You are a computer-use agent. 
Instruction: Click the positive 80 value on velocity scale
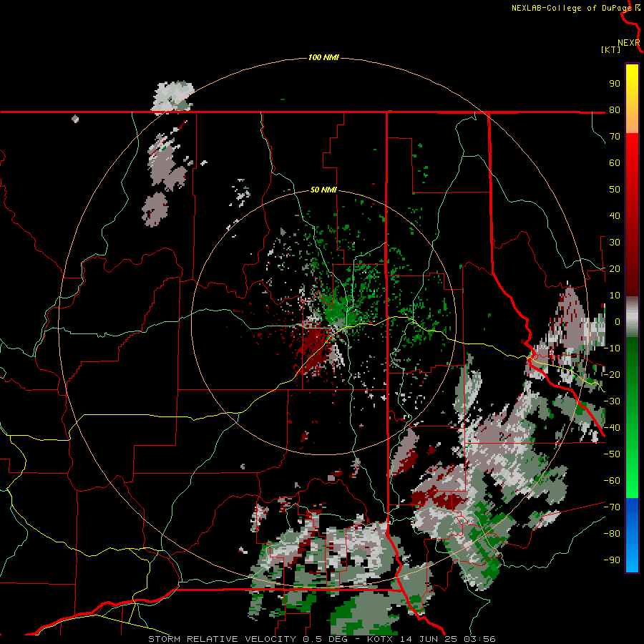(x=615, y=109)
